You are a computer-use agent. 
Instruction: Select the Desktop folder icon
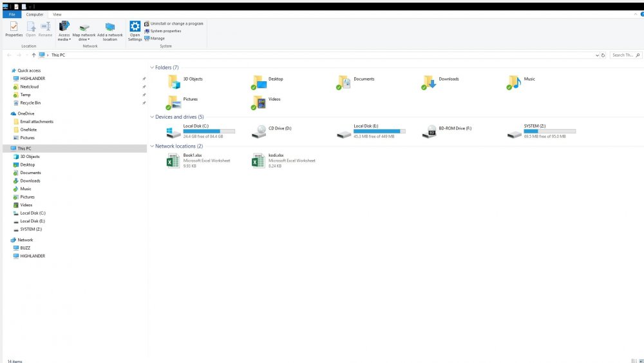coord(259,82)
